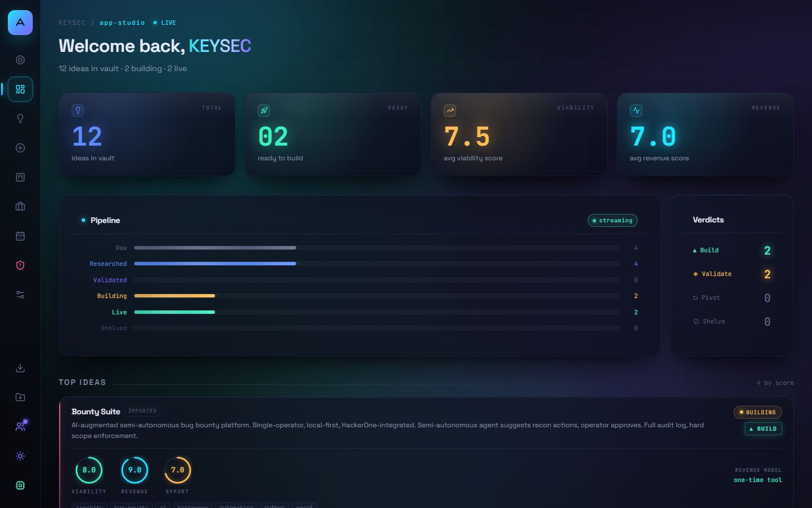Click the circle-slash icon beside Shelve verdict
Viewport: 812px width, 508px height.
point(696,322)
